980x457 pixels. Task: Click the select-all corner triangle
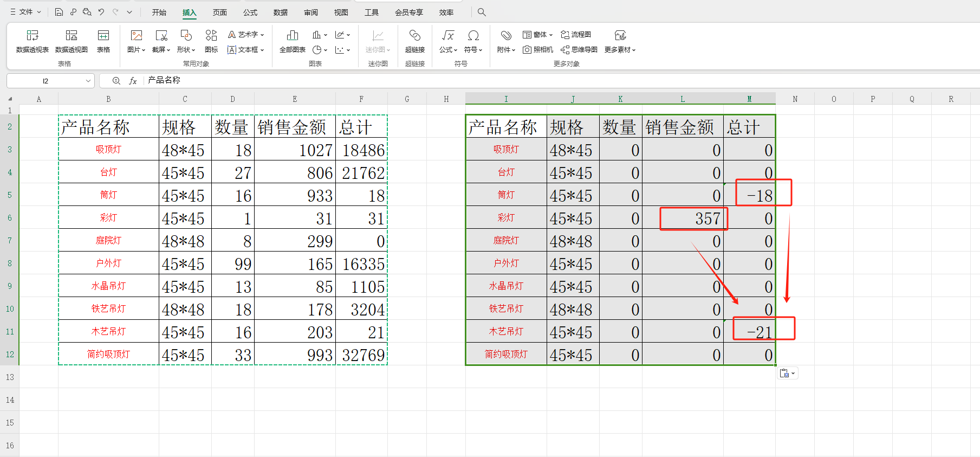tap(10, 99)
